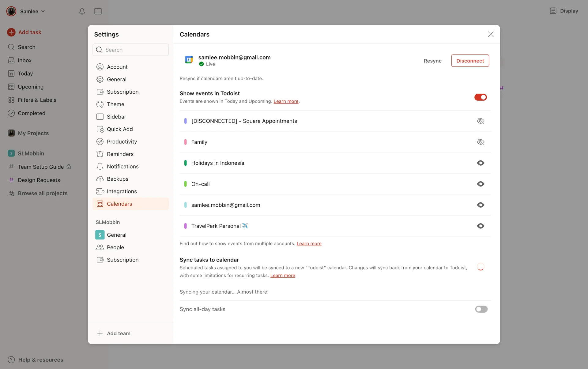This screenshot has height=369, width=588.
Task: Enable Sync all-day tasks toggle
Action: (481, 309)
